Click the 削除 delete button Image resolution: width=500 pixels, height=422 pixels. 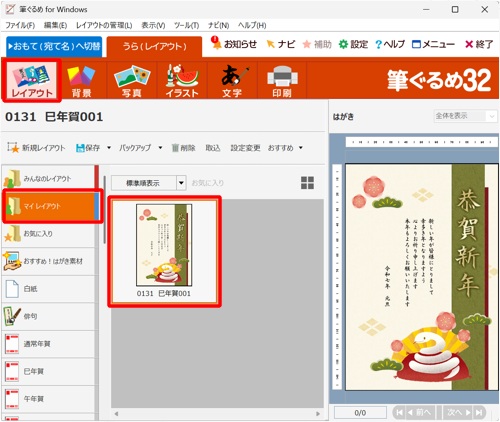click(183, 148)
